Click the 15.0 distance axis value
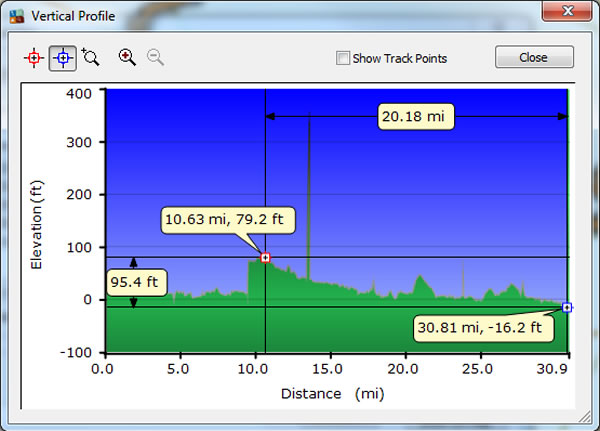This screenshot has width=600, height=431. [327, 369]
